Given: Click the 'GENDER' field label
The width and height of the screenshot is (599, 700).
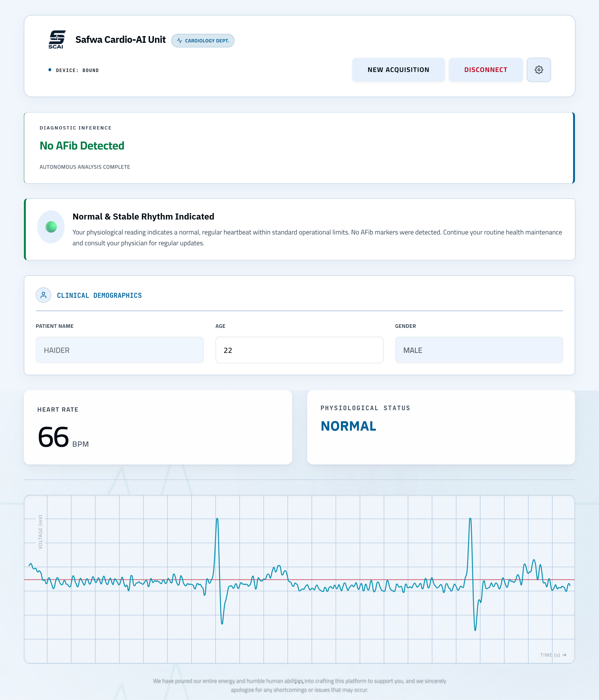Looking at the screenshot, I should click(405, 326).
